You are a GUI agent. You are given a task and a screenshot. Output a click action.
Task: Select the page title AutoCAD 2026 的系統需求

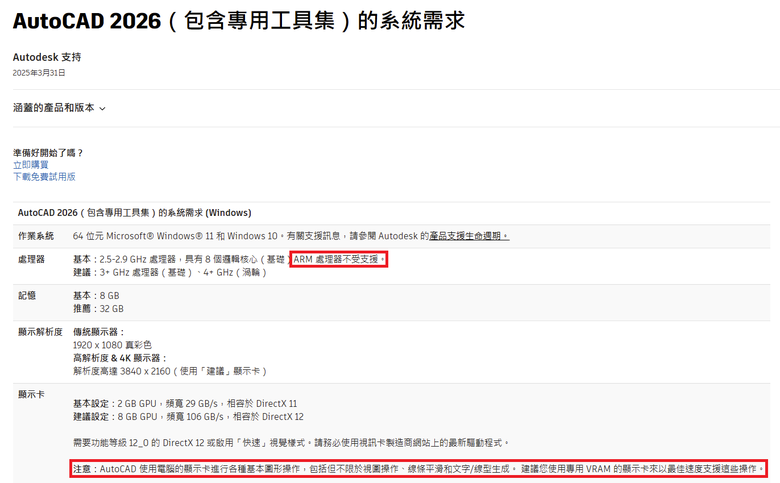(238, 21)
